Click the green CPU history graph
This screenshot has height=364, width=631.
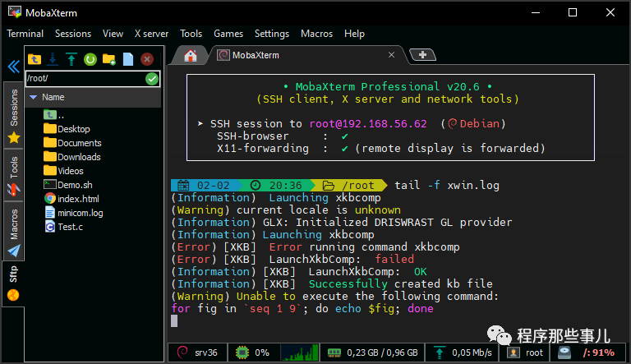(x=299, y=352)
